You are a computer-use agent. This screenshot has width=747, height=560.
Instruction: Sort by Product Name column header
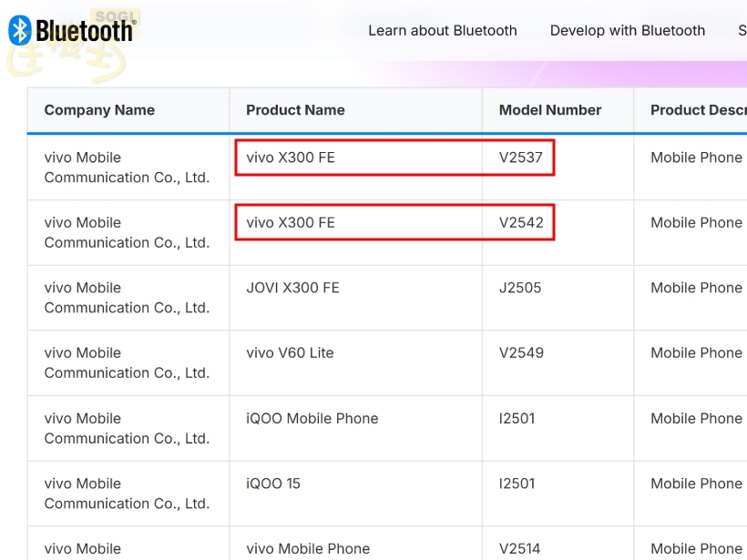click(295, 109)
